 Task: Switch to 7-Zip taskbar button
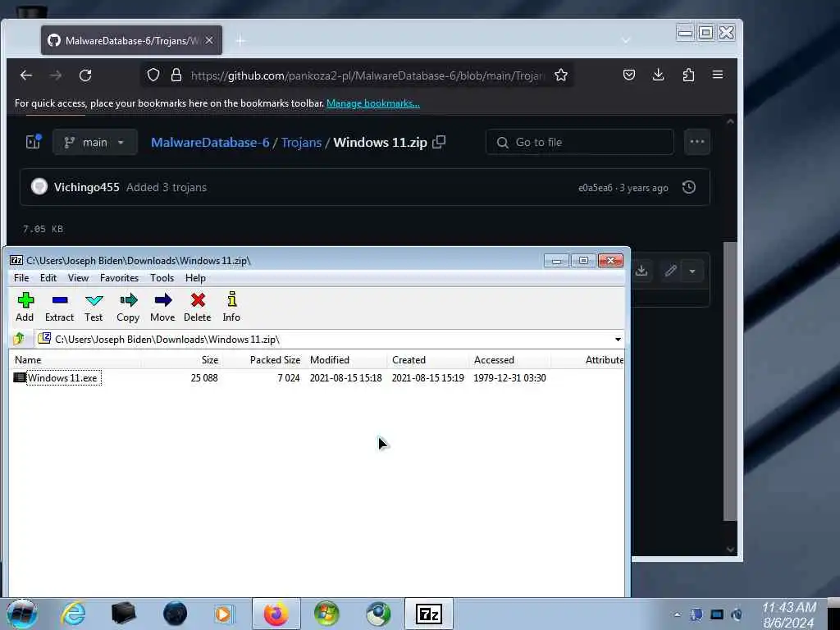428,614
